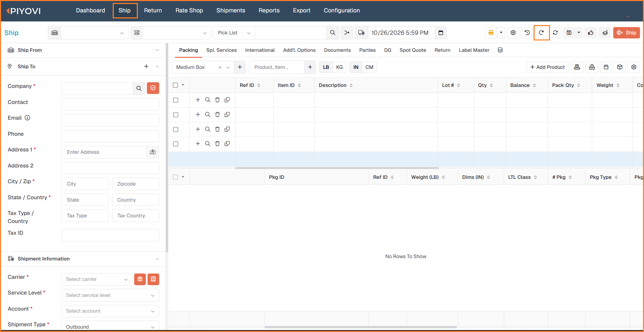The image size is (644, 332).
Task: Click the refresh sync arrows icon
Action: click(555, 33)
